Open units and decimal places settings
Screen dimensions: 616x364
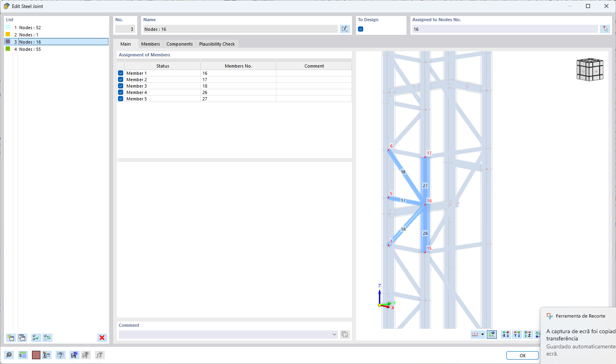(x=23, y=355)
